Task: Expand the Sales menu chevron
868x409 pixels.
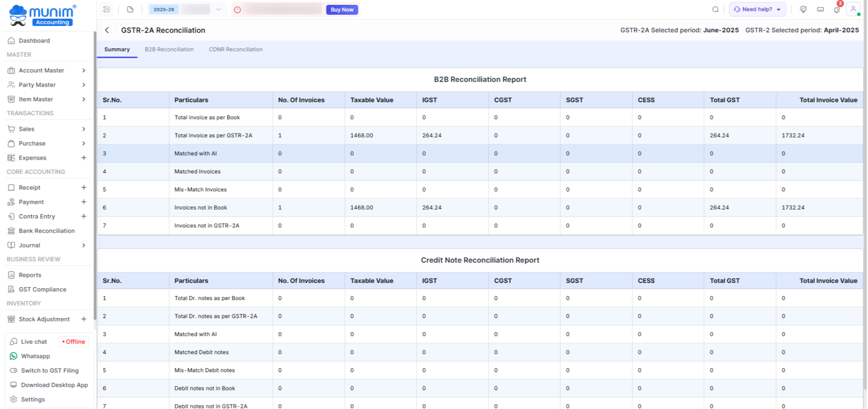Action: (84, 129)
